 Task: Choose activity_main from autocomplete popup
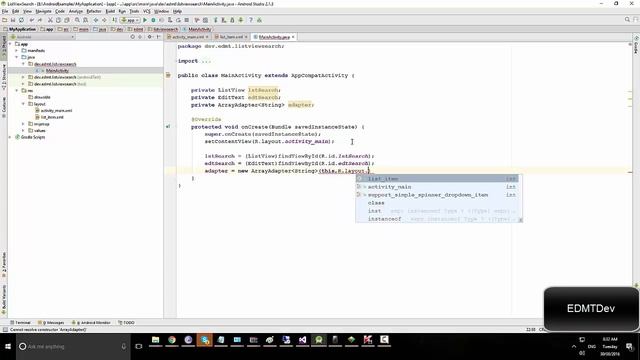437,187
